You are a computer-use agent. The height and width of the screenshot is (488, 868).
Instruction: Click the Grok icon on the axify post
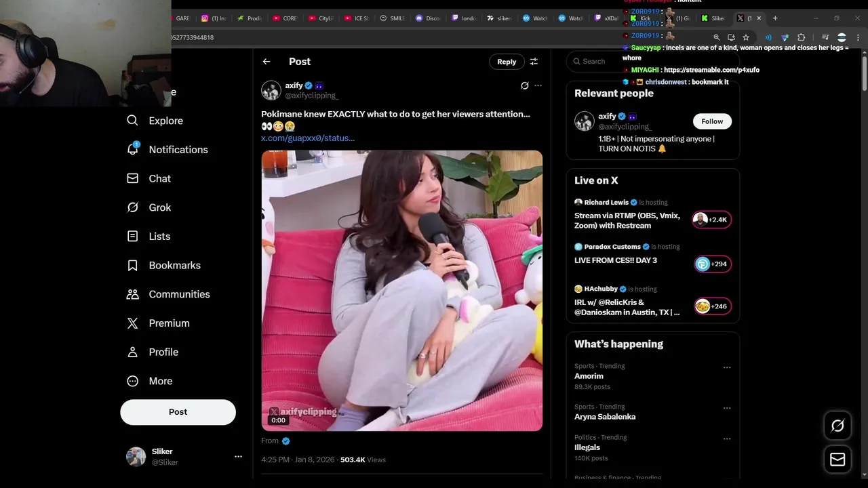[524, 85]
